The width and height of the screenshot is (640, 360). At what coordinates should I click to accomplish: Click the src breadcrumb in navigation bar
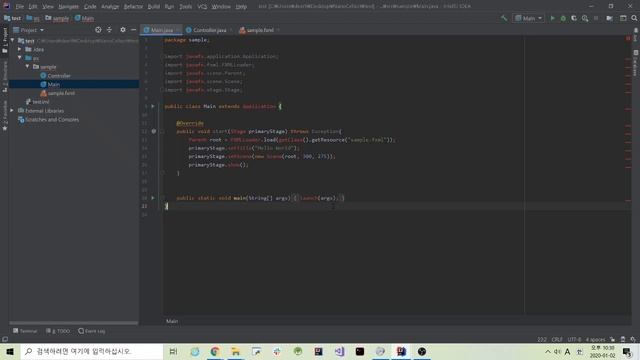[x=33, y=18]
